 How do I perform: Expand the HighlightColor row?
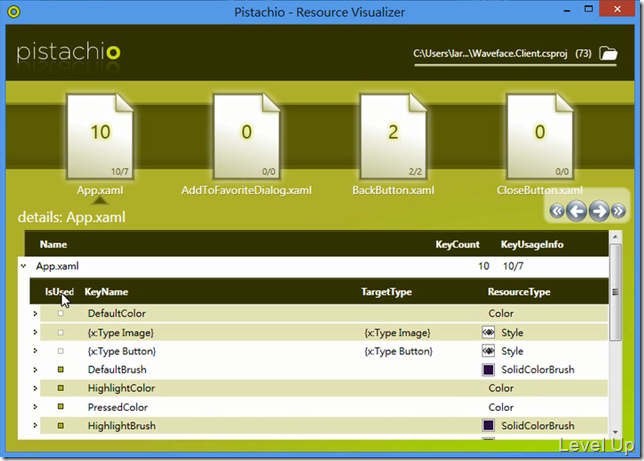35,388
